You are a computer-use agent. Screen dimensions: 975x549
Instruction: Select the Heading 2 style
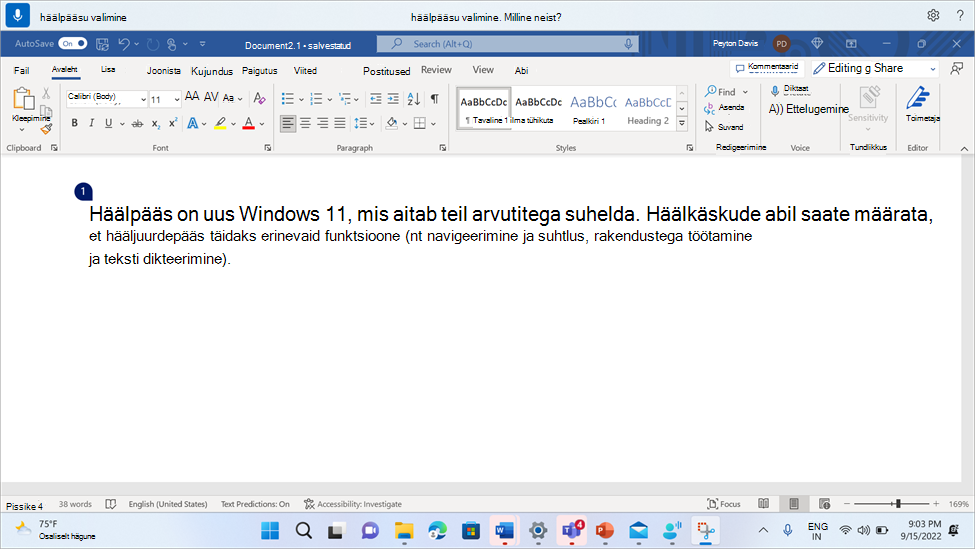pyautogui.click(x=648, y=109)
